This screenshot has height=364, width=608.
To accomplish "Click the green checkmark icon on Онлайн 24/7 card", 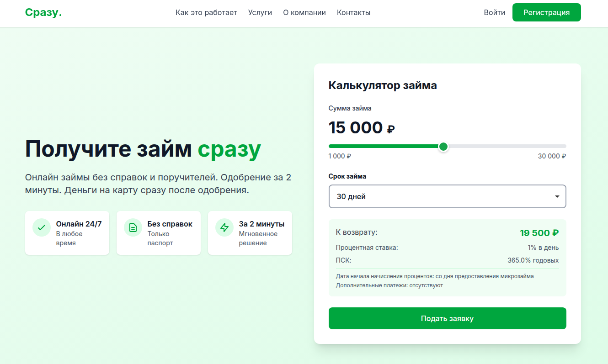I will 41,227.
